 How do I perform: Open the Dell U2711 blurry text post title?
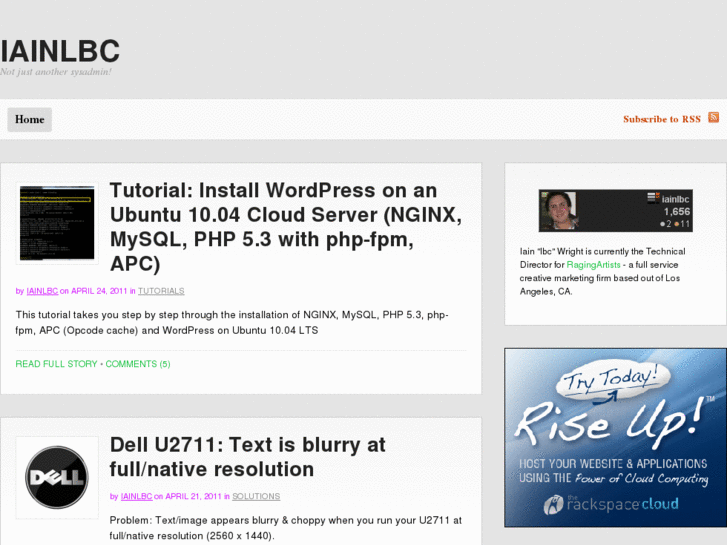[x=248, y=457]
